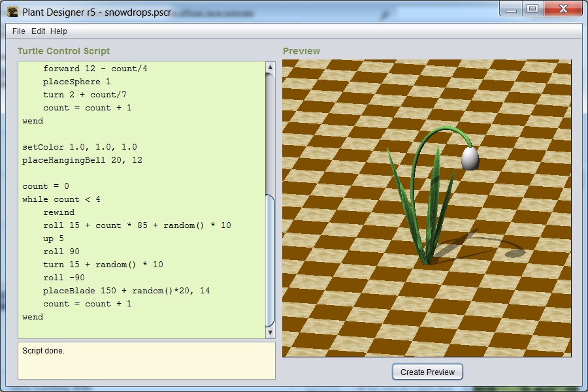588x392 pixels.
Task: Click the line 'up 5'
Action: click(54, 238)
